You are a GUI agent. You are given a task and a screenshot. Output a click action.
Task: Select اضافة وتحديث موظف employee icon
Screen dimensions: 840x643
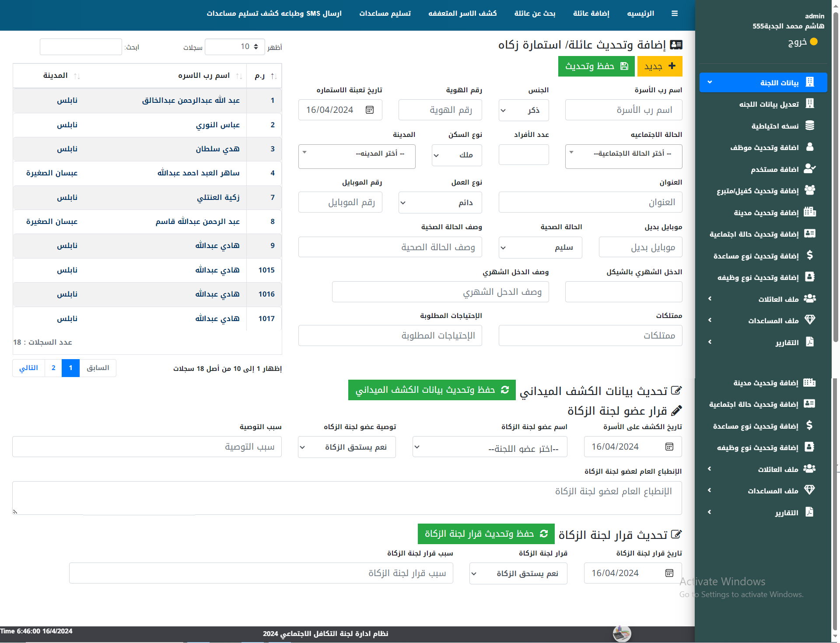tap(810, 147)
